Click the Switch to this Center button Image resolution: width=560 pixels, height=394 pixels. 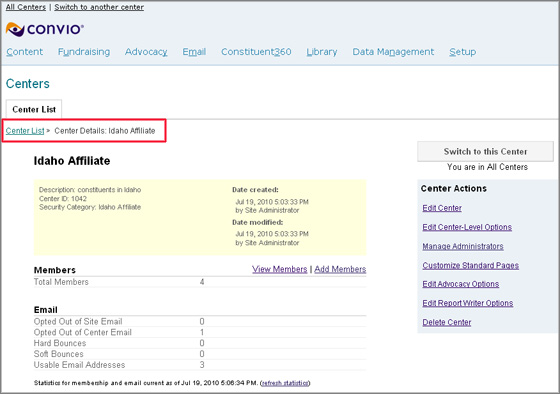pyautogui.click(x=485, y=151)
